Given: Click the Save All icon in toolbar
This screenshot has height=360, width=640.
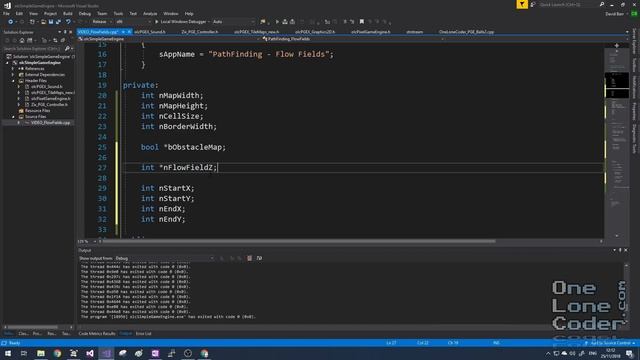Looking at the screenshot, I should tap(58, 22).
